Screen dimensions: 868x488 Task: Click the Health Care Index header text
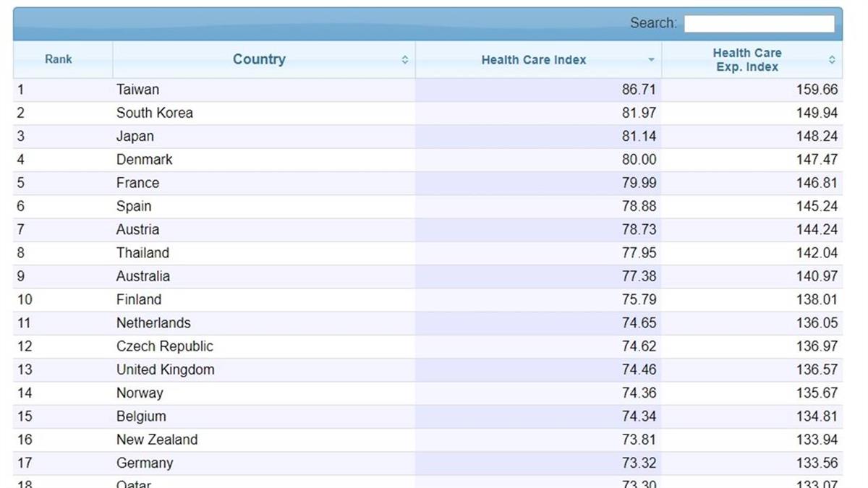[534, 60]
